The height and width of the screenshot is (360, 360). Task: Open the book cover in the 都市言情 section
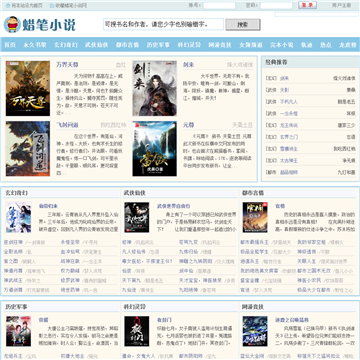click(x=255, y=217)
